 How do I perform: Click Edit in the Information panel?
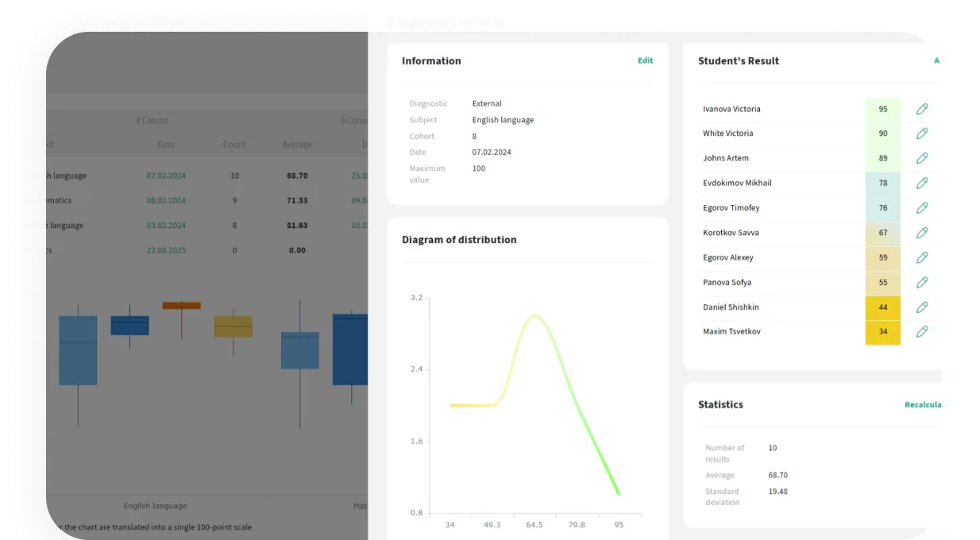(x=645, y=60)
